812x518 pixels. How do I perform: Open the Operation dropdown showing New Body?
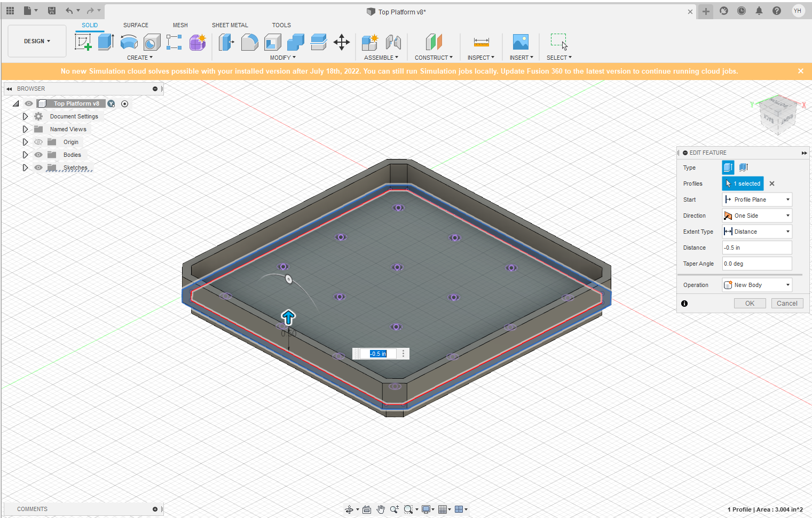coord(756,285)
